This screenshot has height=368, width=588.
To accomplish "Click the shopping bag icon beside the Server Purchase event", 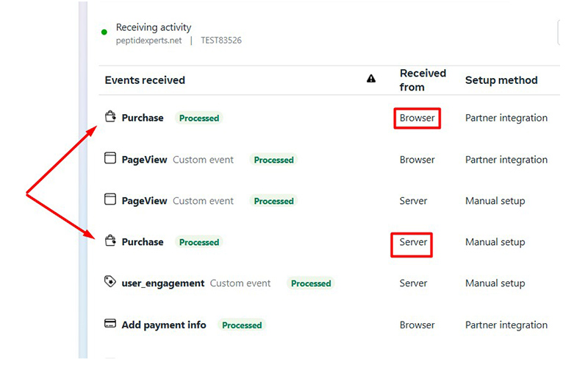I will pos(110,241).
